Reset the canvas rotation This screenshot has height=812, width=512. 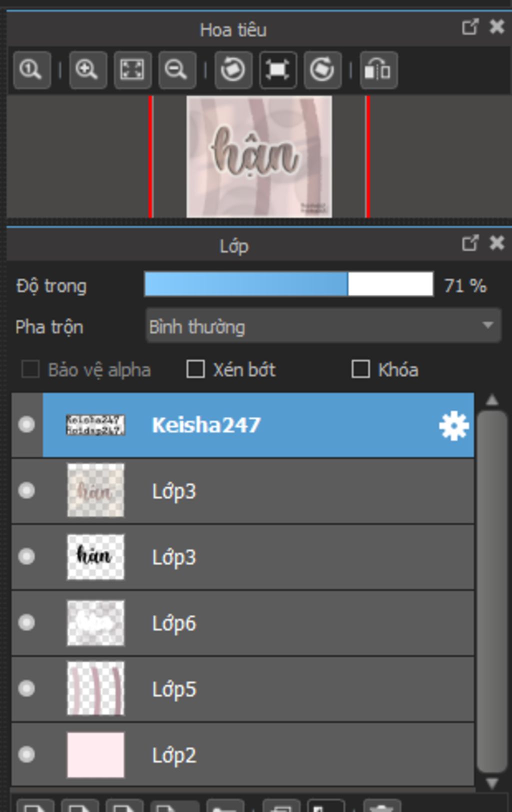coord(278,70)
